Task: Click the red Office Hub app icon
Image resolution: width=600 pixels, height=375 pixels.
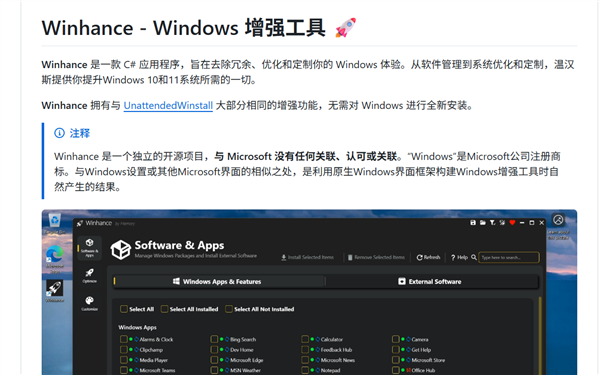Action: pyautogui.click(x=408, y=370)
